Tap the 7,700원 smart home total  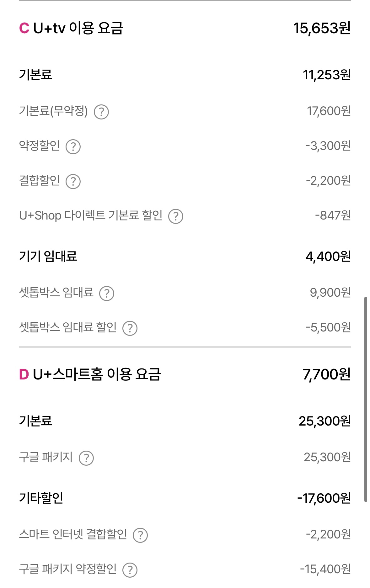[327, 374]
